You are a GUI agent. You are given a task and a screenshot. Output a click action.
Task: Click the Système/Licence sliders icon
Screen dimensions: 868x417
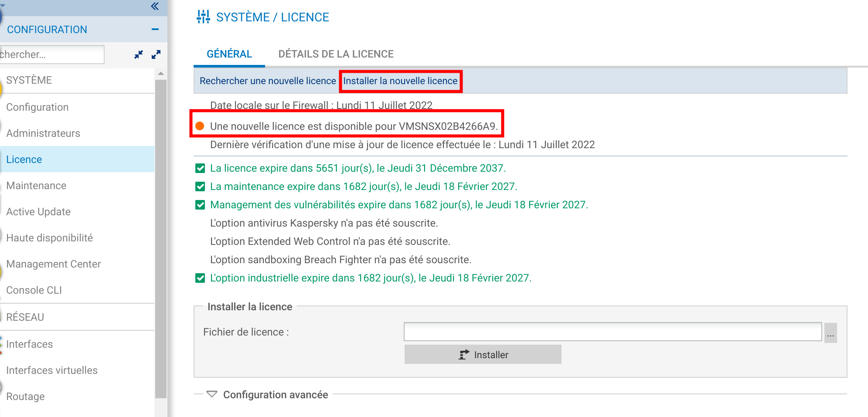(203, 17)
